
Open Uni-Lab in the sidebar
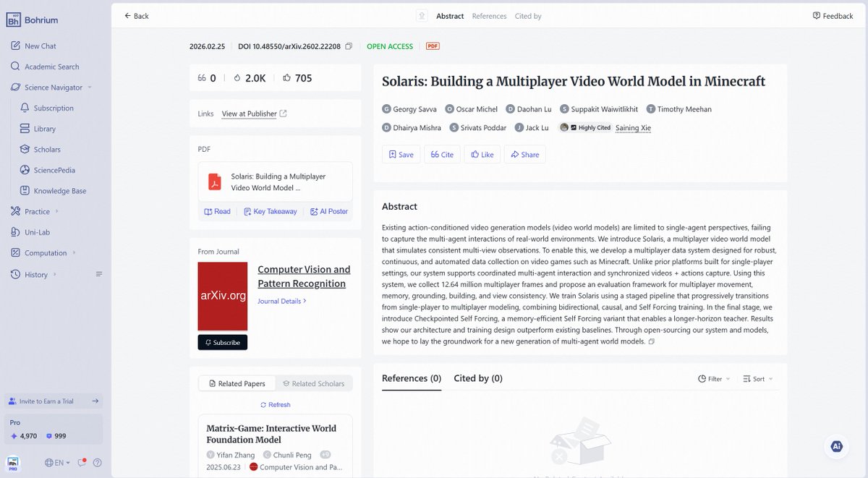coord(30,232)
